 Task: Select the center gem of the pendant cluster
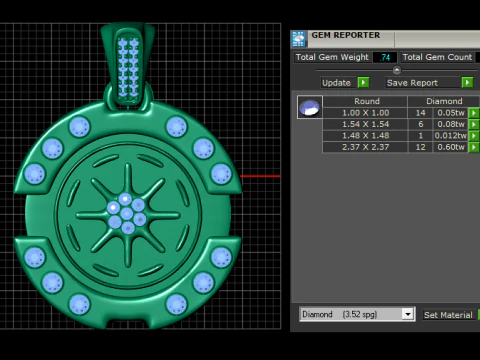coord(127,213)
